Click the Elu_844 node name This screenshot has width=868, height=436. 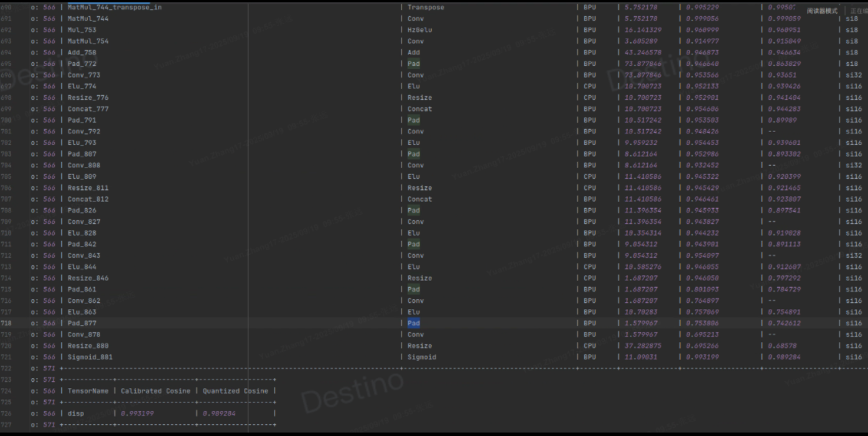pos(82,267)
